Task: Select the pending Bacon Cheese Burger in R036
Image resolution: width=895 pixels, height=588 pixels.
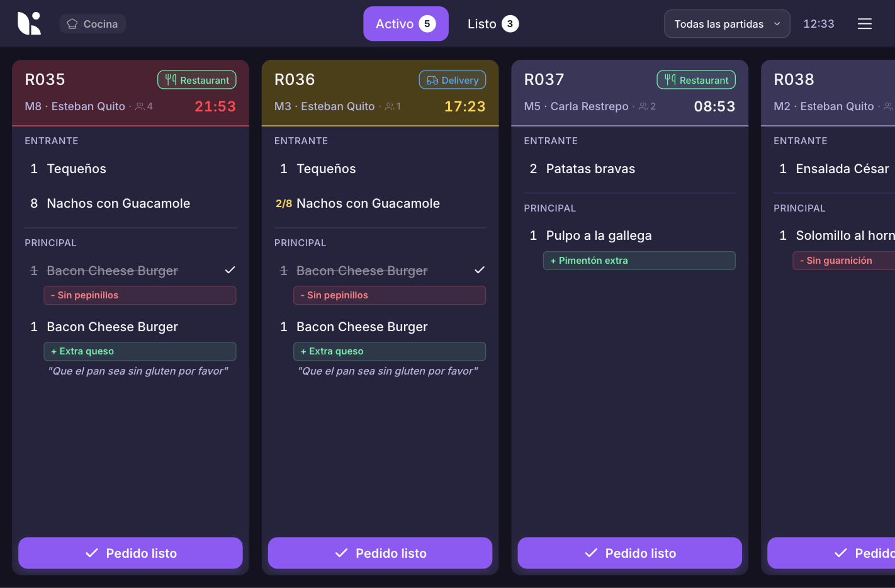Action: click(x=380, y=327)
